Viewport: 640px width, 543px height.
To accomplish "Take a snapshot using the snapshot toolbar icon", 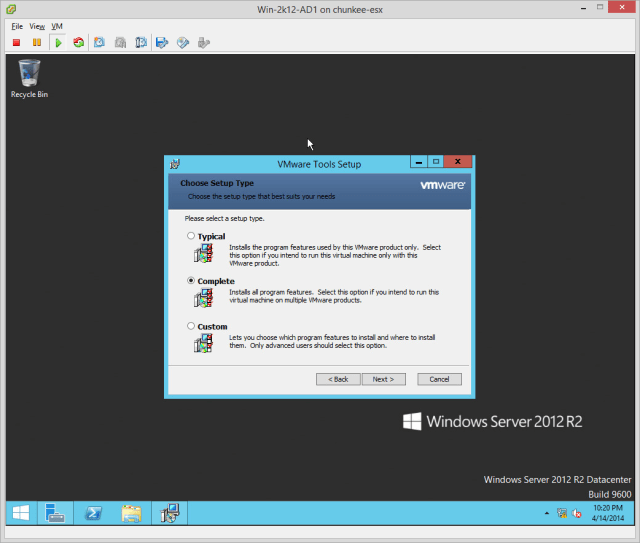I will tap(99, 42).
